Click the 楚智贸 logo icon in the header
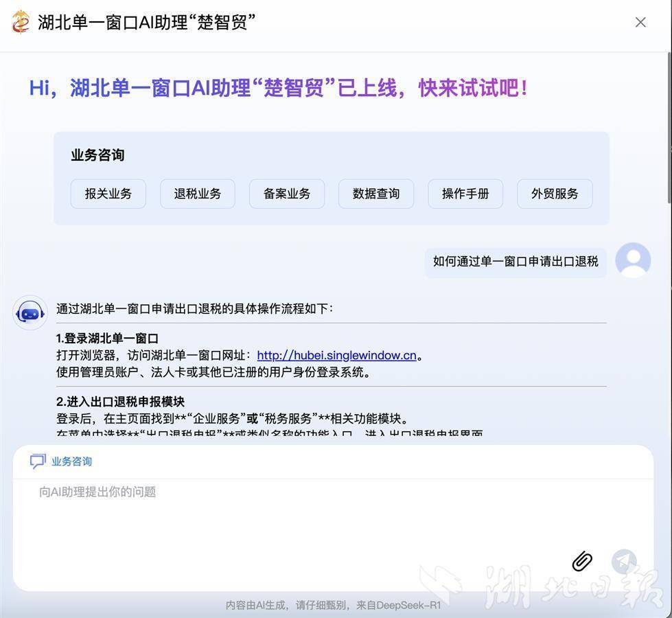The image size is (672, 618). point(20,22)
